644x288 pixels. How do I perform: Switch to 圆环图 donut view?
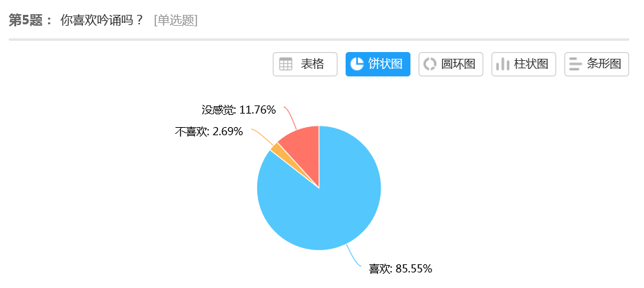tap(458, 64)
